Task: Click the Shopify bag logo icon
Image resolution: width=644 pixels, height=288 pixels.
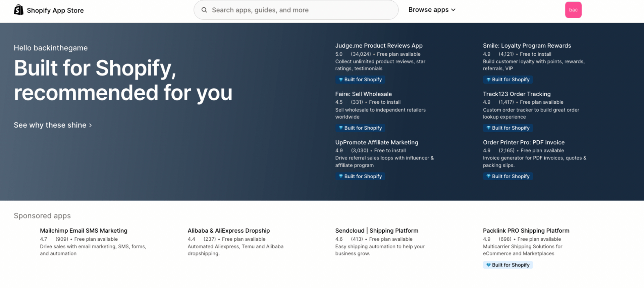Action: [x=19, y=10]
